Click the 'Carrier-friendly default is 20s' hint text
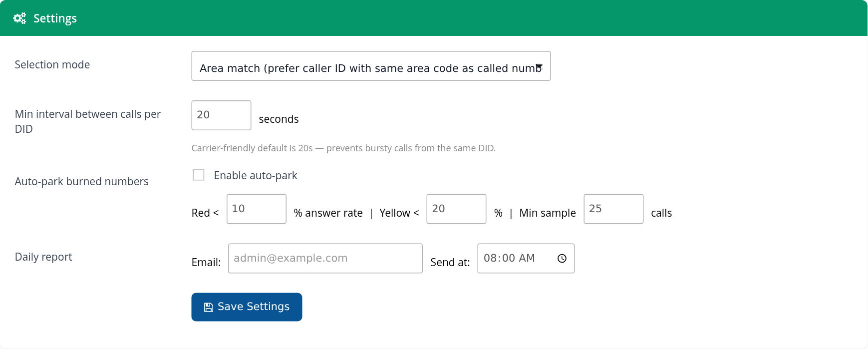 click(343, 148)
